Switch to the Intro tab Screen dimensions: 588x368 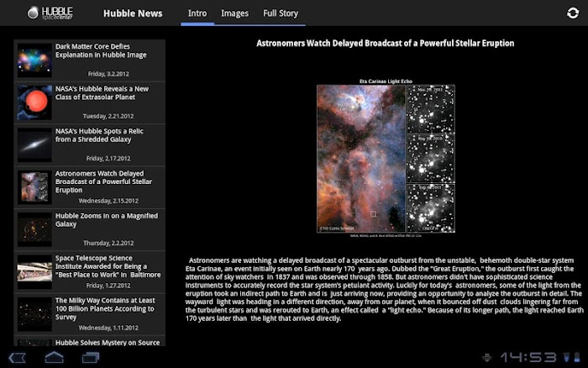pyautogui.click(x=197, y=13)
